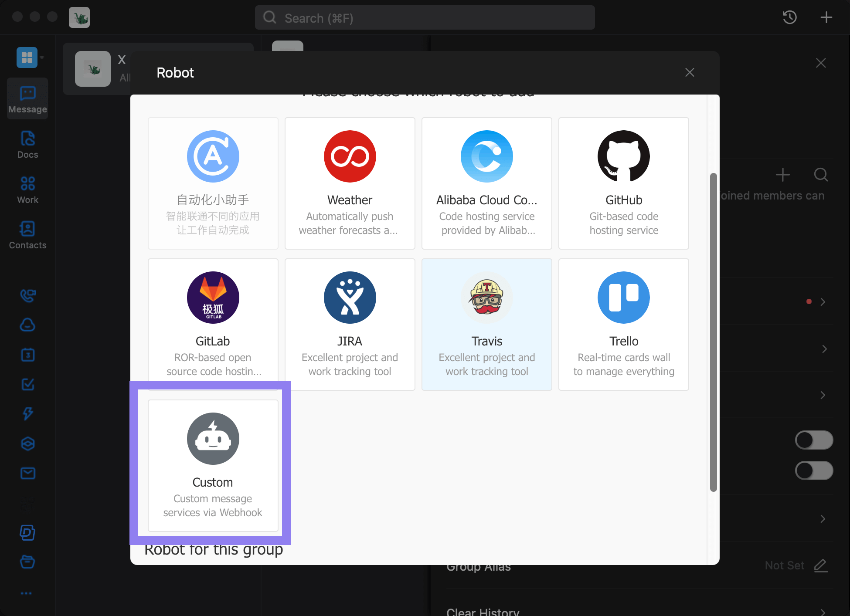Viewport: 850px width, 616px height.
Task: Select the Weather robot integration
Action: (350, 183)
